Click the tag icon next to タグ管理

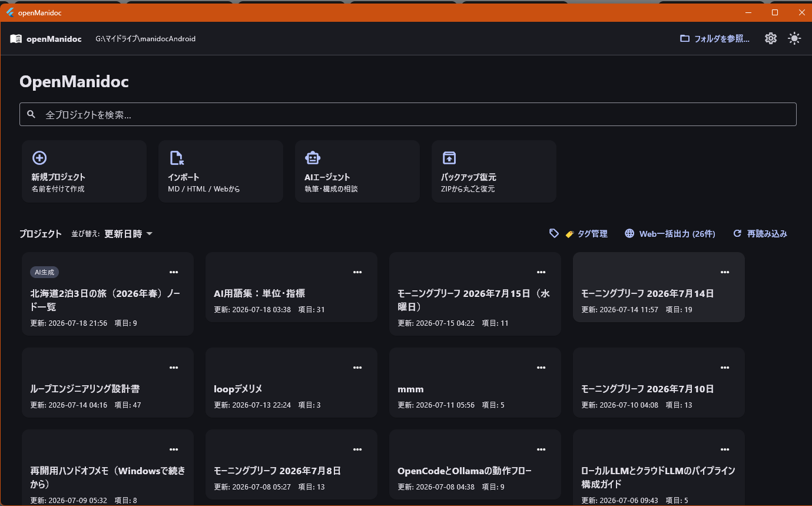(x=554, y=234)
